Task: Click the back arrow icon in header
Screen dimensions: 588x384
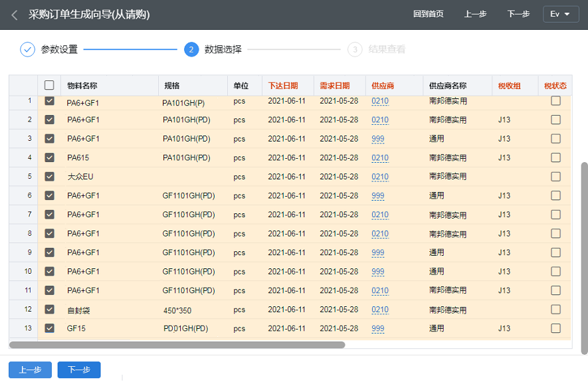Action: pyautogui.click(x=15, y=15)
